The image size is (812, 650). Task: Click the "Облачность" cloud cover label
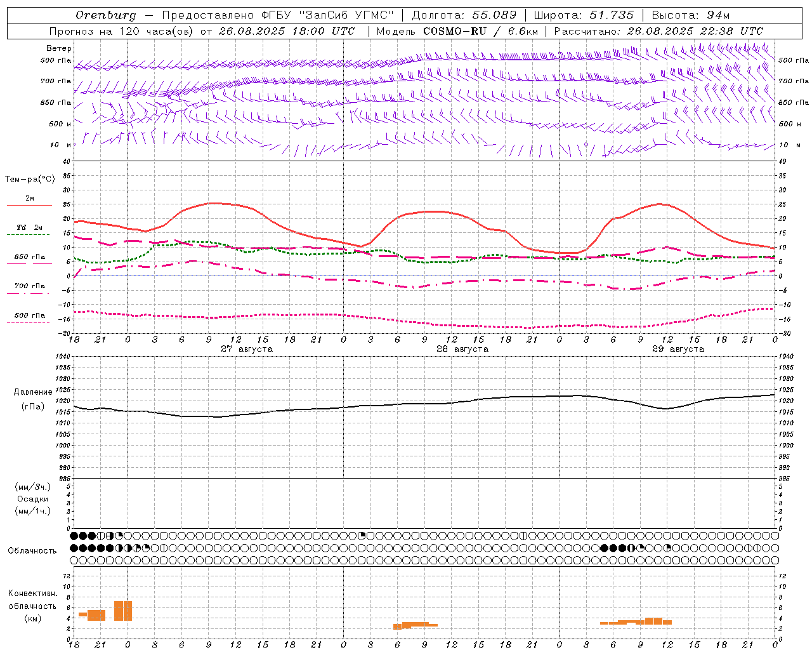(x=32, y=551)
